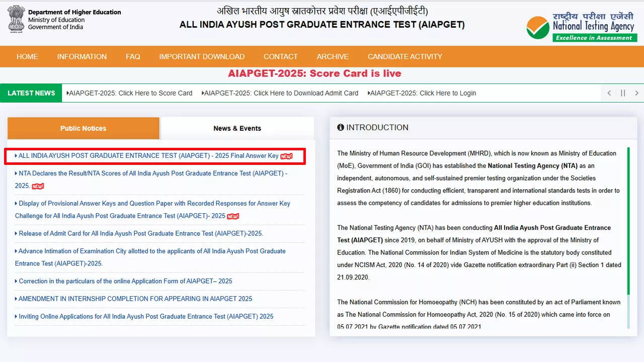Open the CONTACT menu item

[x=281, y=57]
